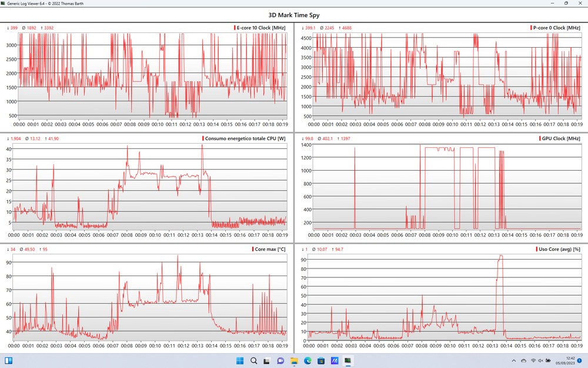Open the Widgets panel on the taskbar
588x368 pixels.
pyautogui.click(x=8, y=361)
